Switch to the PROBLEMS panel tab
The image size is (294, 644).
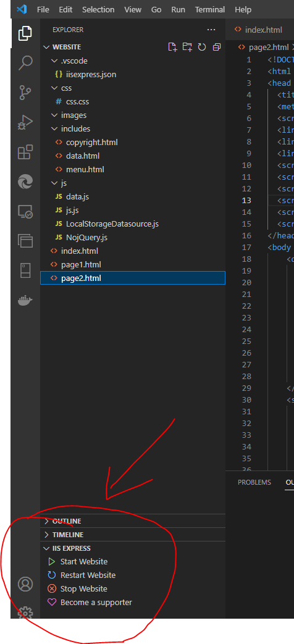[x=254, y=482]
